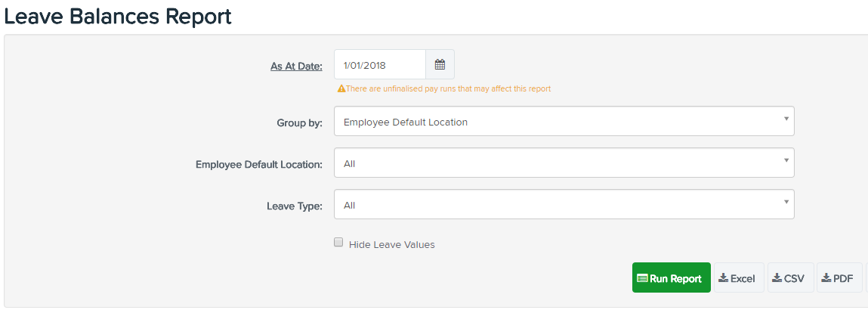Click the Leave Type field label
Screen dimensions: 868x310
click(x=295, y=206)
